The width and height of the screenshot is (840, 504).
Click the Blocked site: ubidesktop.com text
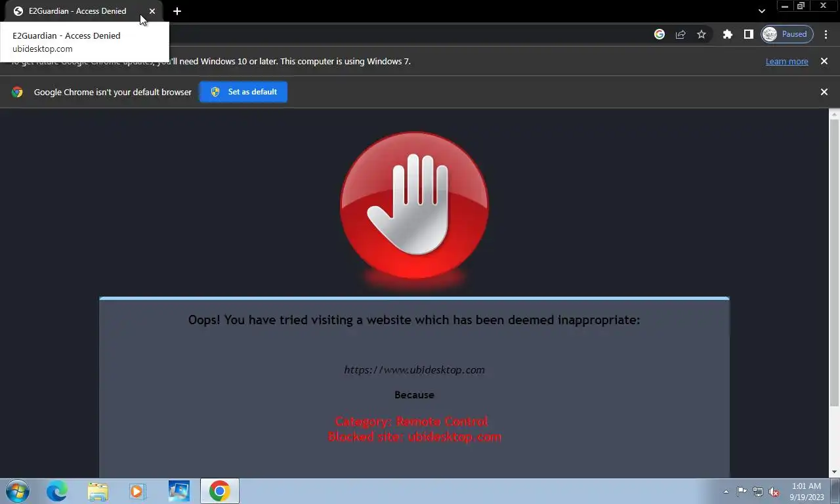(x=414, y=436)
